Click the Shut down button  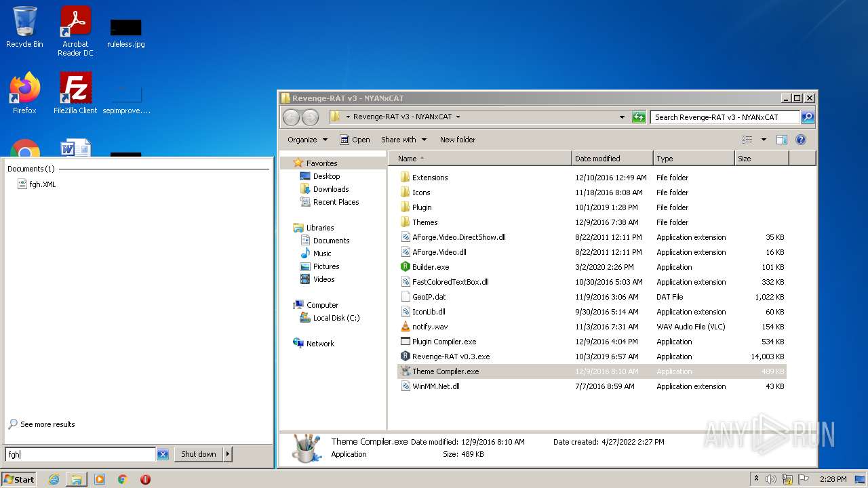point(199,454)
